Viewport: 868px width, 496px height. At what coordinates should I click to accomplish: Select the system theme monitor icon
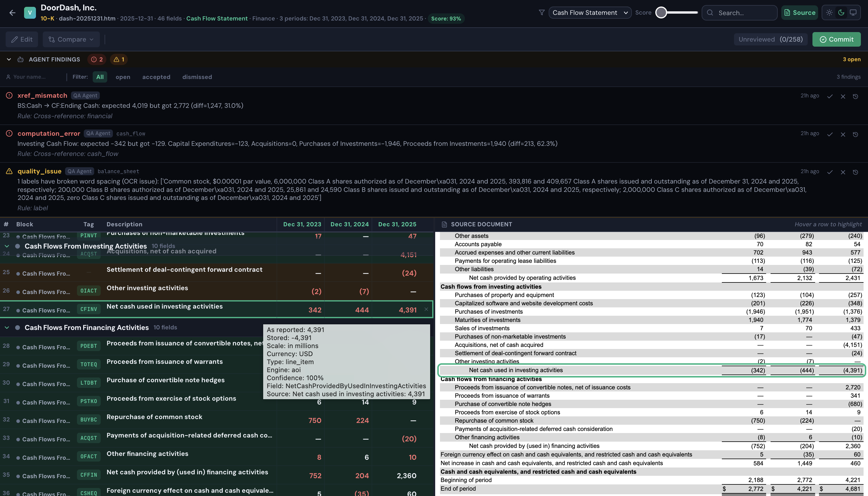(x=853, y=12)
